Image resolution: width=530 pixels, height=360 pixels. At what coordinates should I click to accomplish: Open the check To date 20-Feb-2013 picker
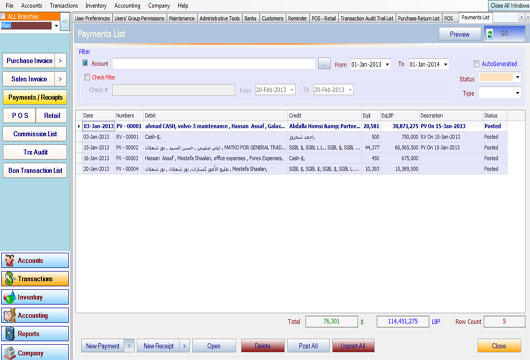(350, 90)
